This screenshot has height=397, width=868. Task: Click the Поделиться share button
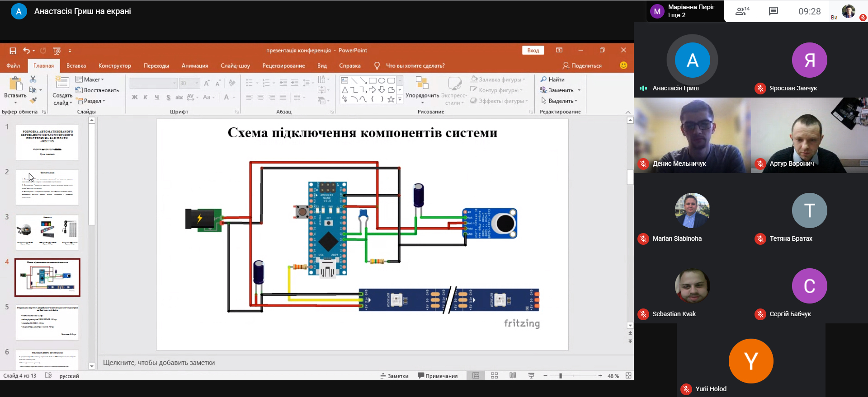tap(582, 66)
